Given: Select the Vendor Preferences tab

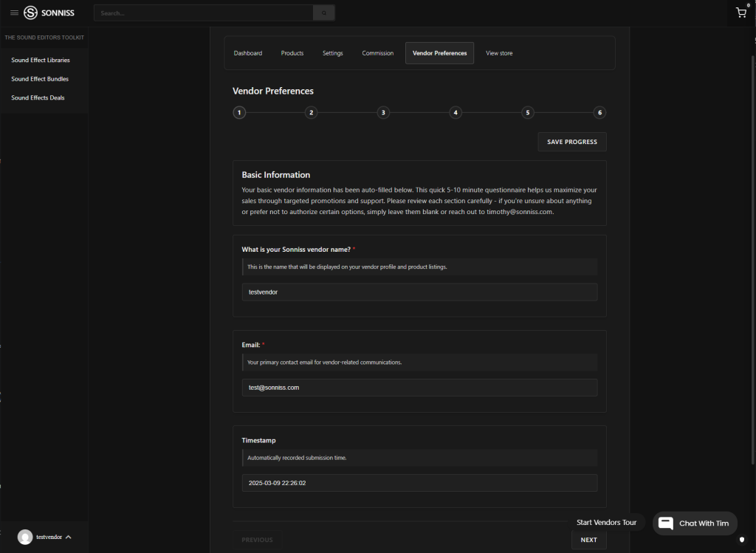Looking at the screenshot, I should tap(439, 53).
